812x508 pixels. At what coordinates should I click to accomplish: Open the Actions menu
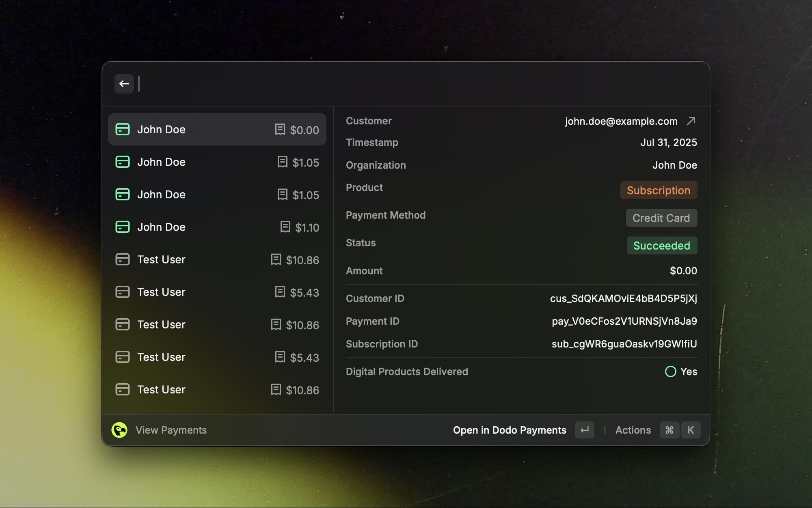click(633, 430)
